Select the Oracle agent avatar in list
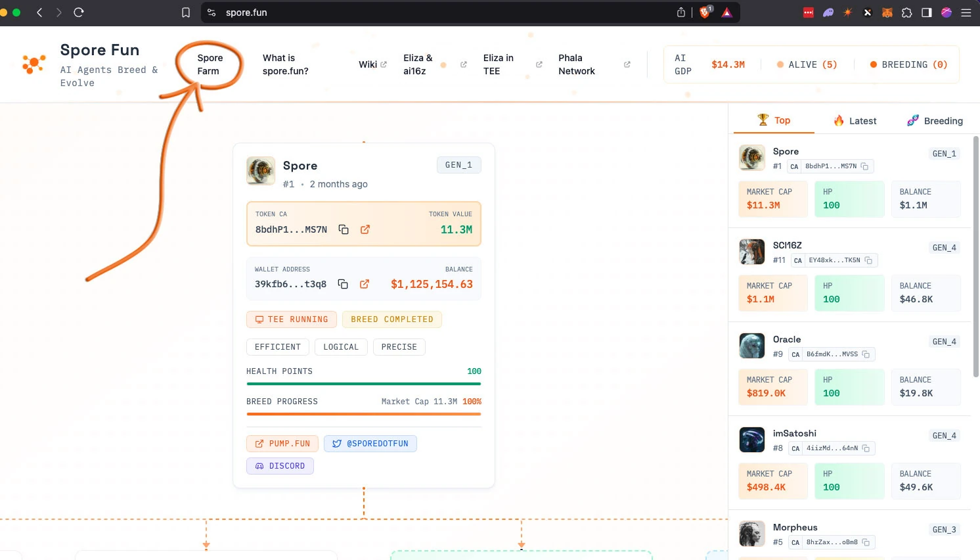Screen dimensions: 980x560 pyautogui.click(x=752, y=346)
